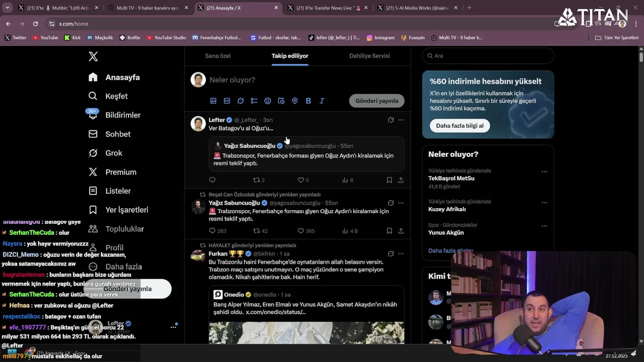Open more options on Lefter's post

point(401,120)
